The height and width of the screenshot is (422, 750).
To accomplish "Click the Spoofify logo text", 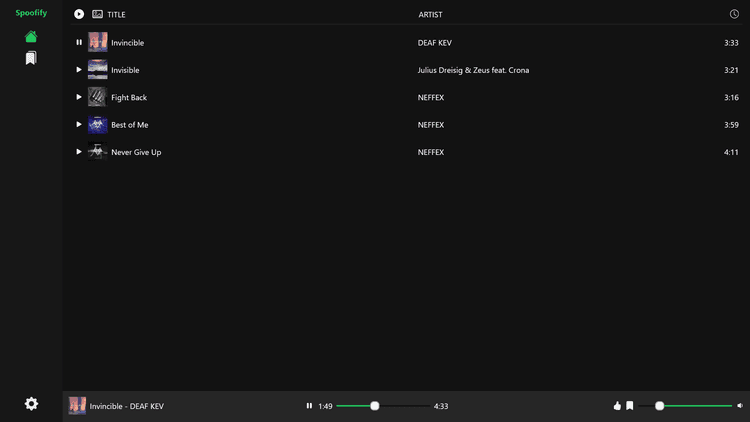I will pyautogui.click(x=31, y=13).
